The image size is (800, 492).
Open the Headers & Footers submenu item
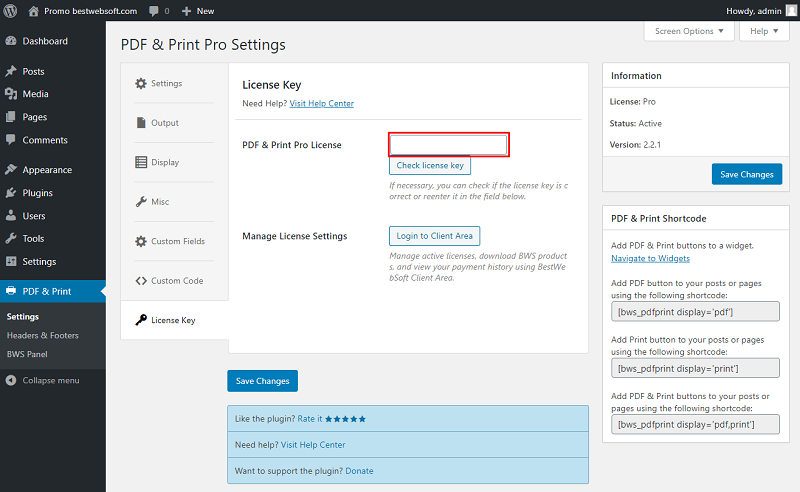pos(43,335)
